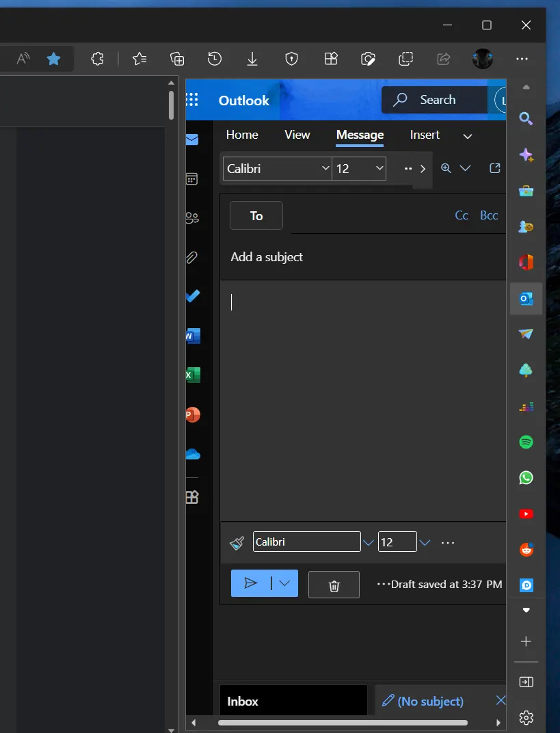Open bottom toolbar font name dropdown arrow
The height and width of the screenshot is (733, 560).
coord(369,543)
